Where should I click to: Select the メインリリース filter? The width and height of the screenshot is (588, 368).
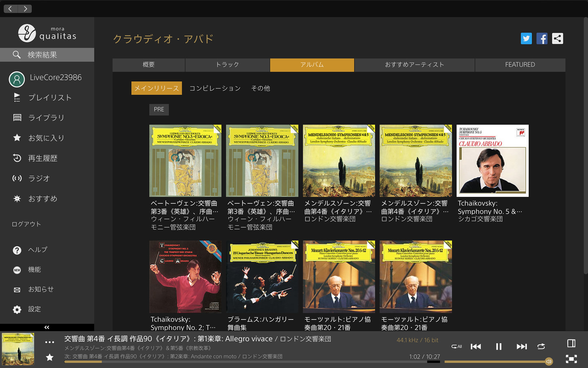[x=157, y=88]
